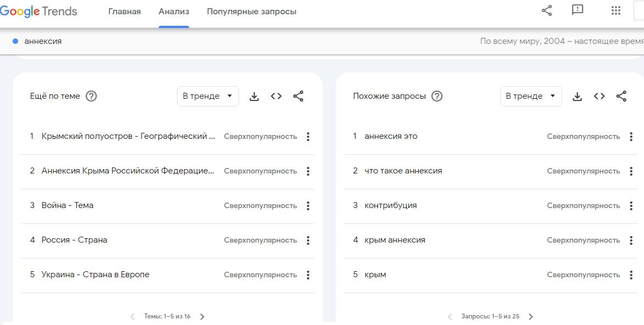Open more options for Война - Тема row
The width and height of the screenshot is (644, 325).
click(308, 205)
